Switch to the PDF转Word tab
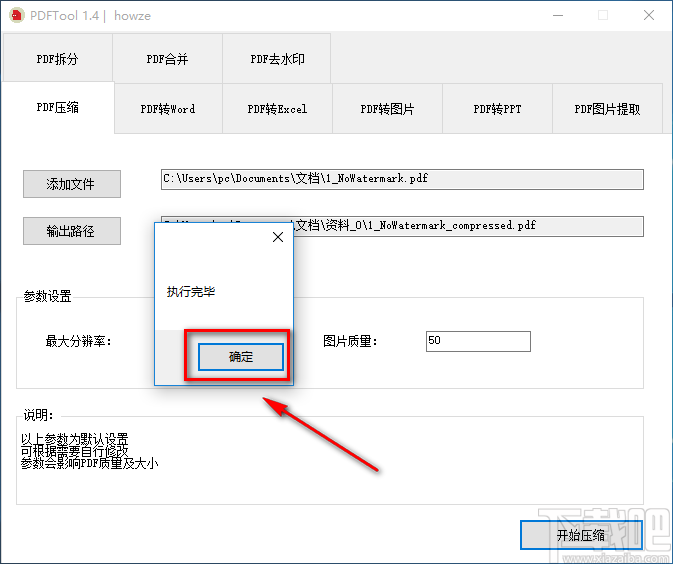The width and height of the screenshot is (673, 564). coord(168,109)
